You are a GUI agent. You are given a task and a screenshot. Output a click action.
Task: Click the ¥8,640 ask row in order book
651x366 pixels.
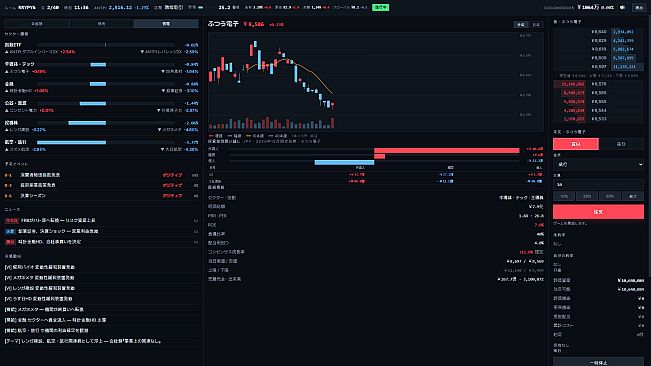(598, 32)
